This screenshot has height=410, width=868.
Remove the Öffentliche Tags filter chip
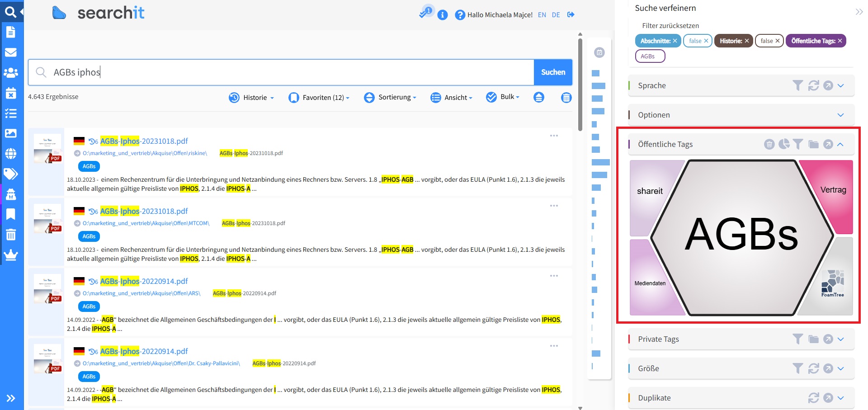840,41
